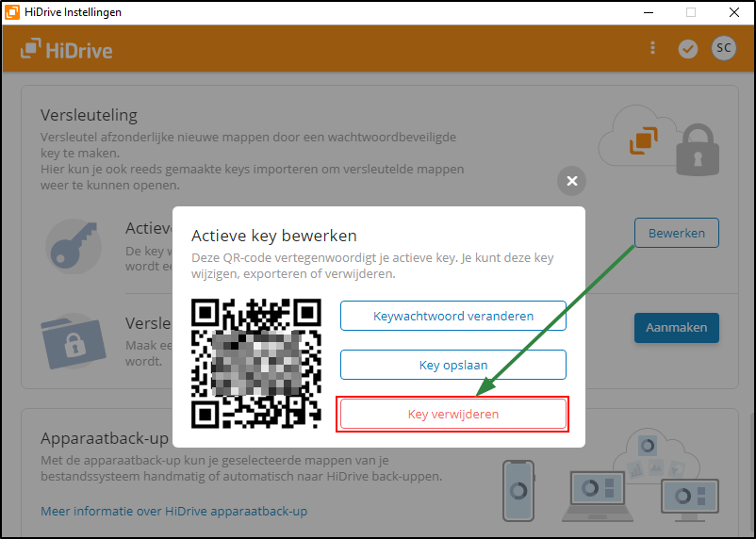The height and width of the screenshot is (539, 756).
Task: Click the locked folder icon
Action: 74,342
